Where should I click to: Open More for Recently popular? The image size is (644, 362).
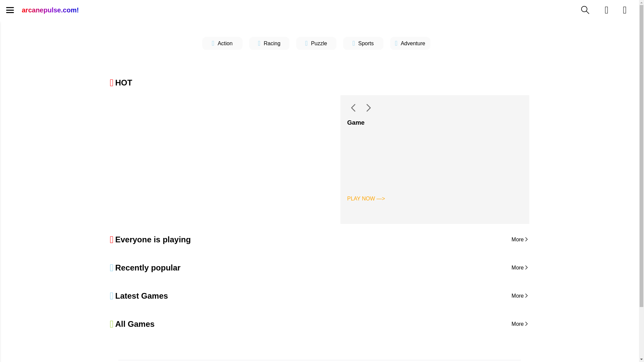pos(520,268)
